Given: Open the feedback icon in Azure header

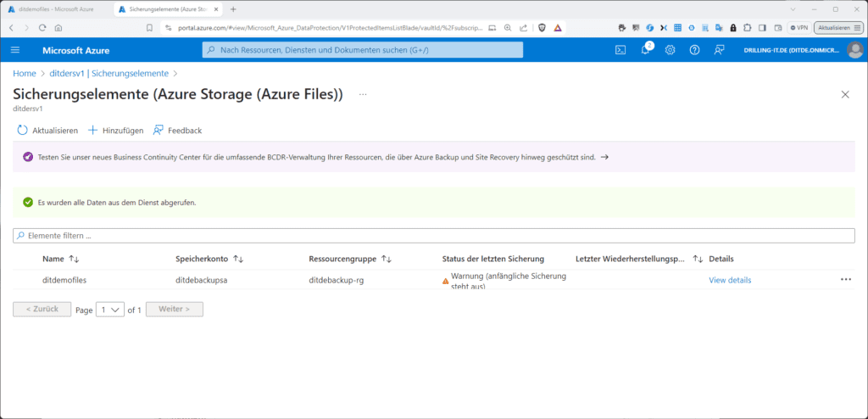Looking at the screenshot, I should (x=719, y=50).
